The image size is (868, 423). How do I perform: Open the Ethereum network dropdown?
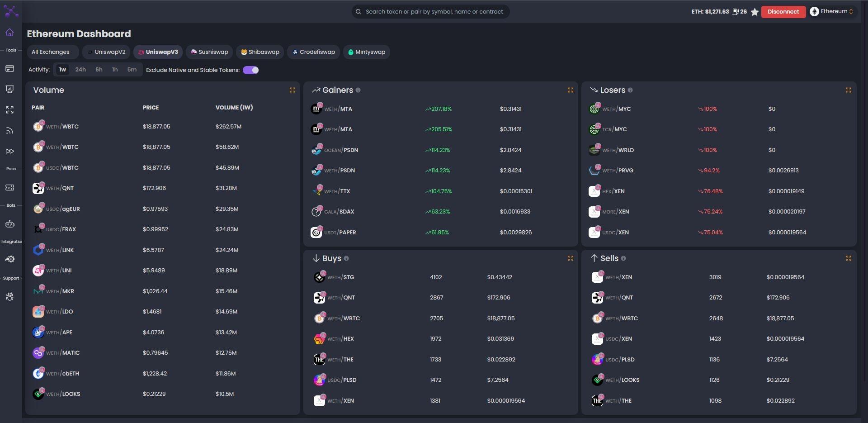pos(832,12)
